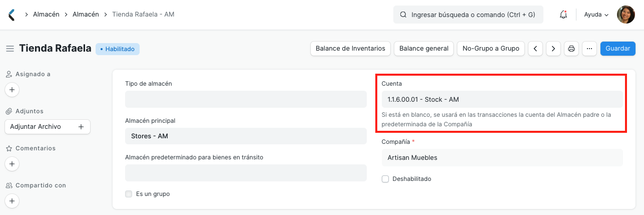Screen dimensions: 644x215
Task: Click the Comentarios sidebar label
Action: coord(36,148)
